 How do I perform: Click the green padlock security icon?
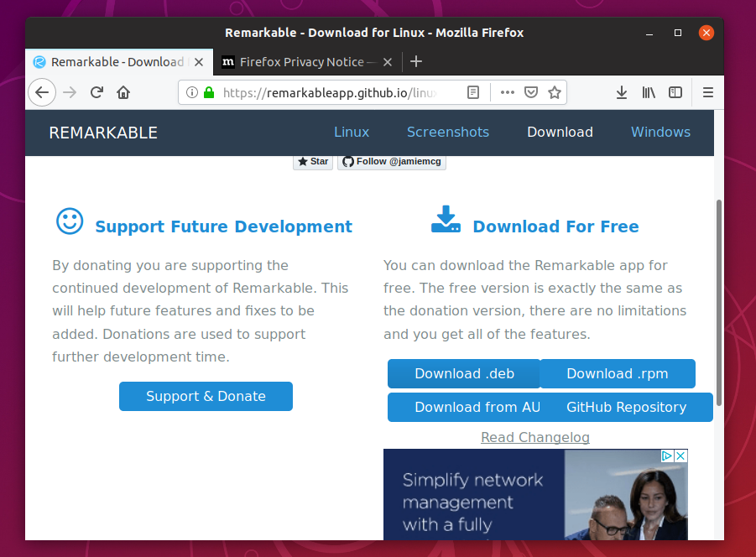(x=209, y=92)
